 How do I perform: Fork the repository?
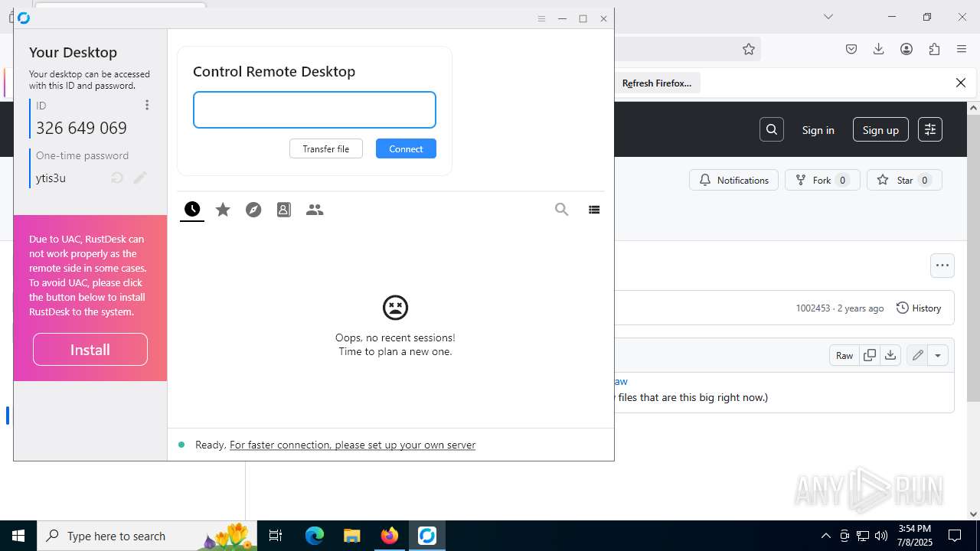coord(822,180)
